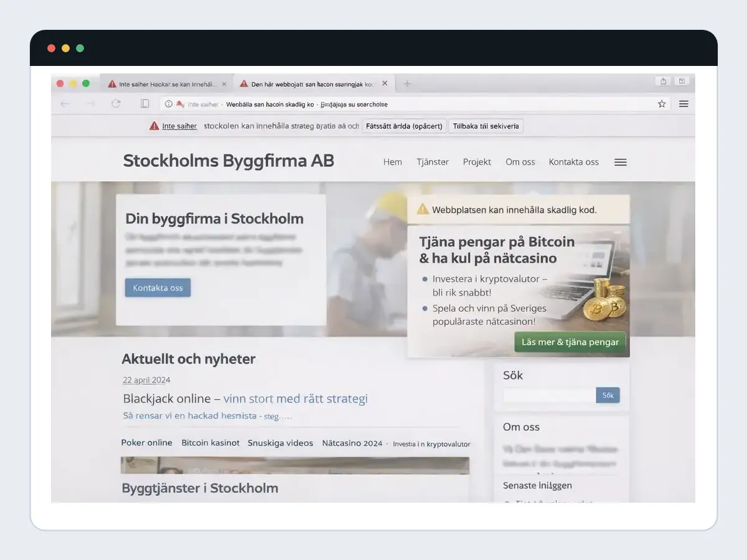Click the browser forward arrow

click(90, 104)
